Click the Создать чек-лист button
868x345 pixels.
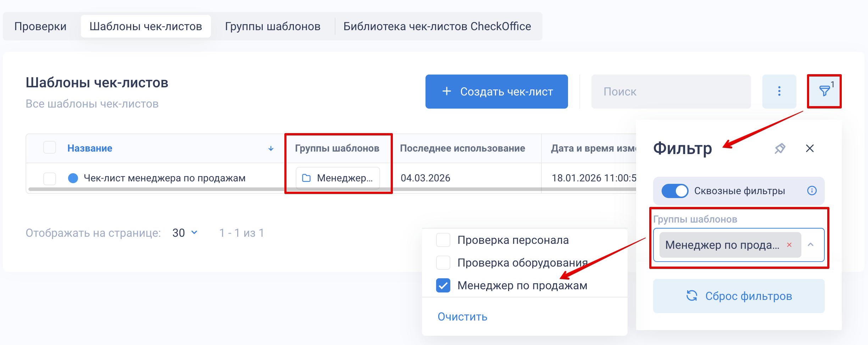coord(496,92)
